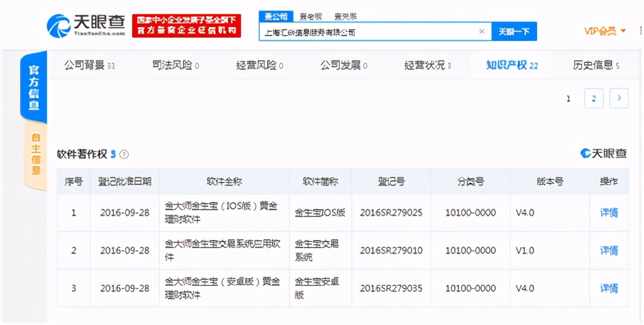This screenshot has width=644, height=325.
Task: Open the 公司发展 tab
Action: click(344, 65)
